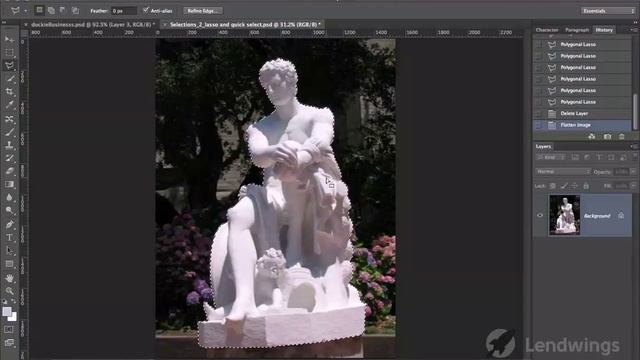Open the Normal blend mode dropdown
The height and width of the screenshot is (360, 640).
point(563,172)
